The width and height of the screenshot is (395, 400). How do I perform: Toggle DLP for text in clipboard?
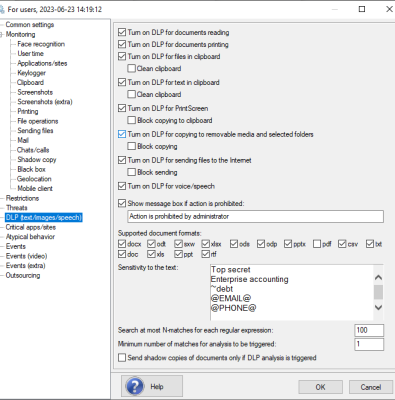click(122, 82)
